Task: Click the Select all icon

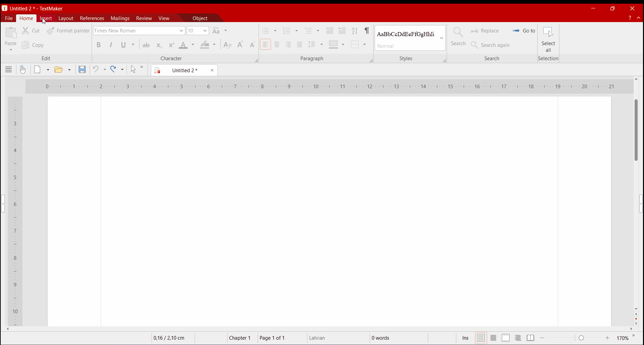Action: tap(548, 39)
